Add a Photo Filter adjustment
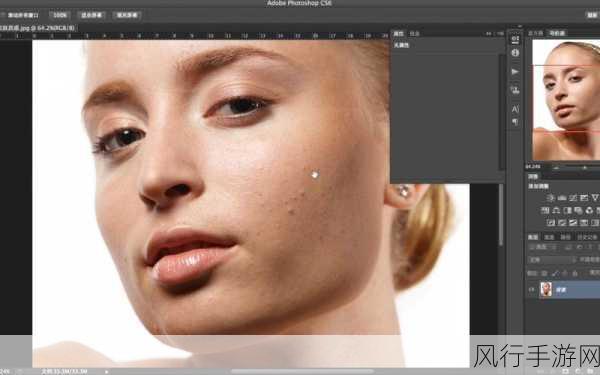The width and height of the screenshot is (600, 375). (579, 210)
